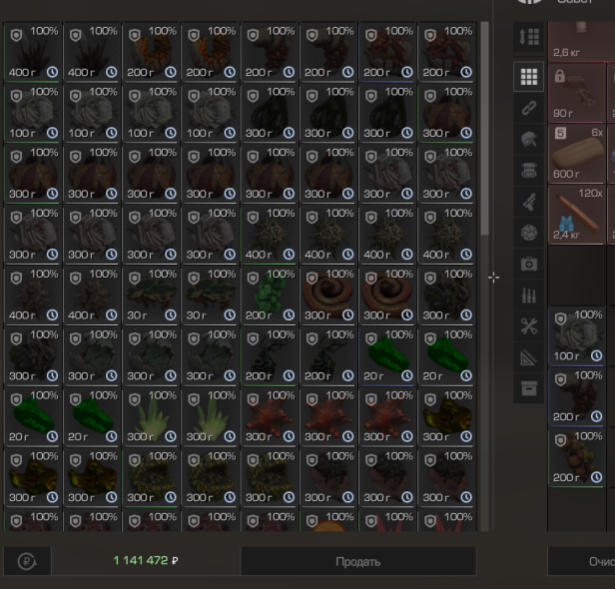Click the Продать sell button
615x589 pixels.
pyautogui.click(x=358, y=562)
